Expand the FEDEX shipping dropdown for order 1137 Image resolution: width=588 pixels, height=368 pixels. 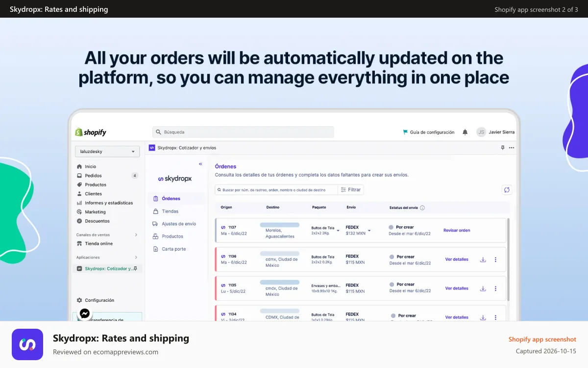369,231
